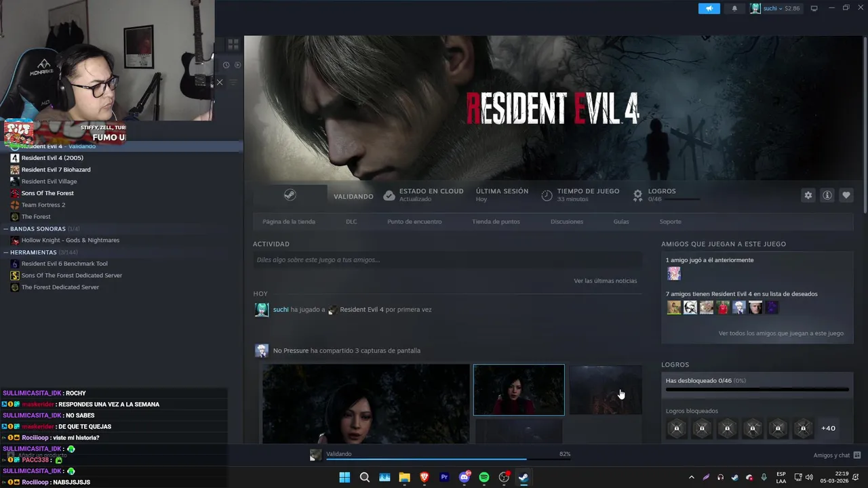Viewport: 868px width, 488px height.
Task: Click the Validando play button area
Action: coord(315,195)
